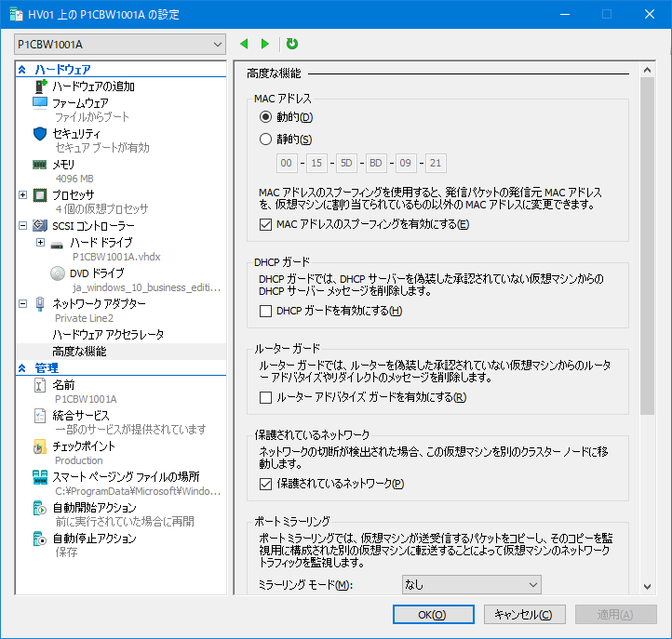Select the 静的(S) MAC address radio button

click(265, 140)
